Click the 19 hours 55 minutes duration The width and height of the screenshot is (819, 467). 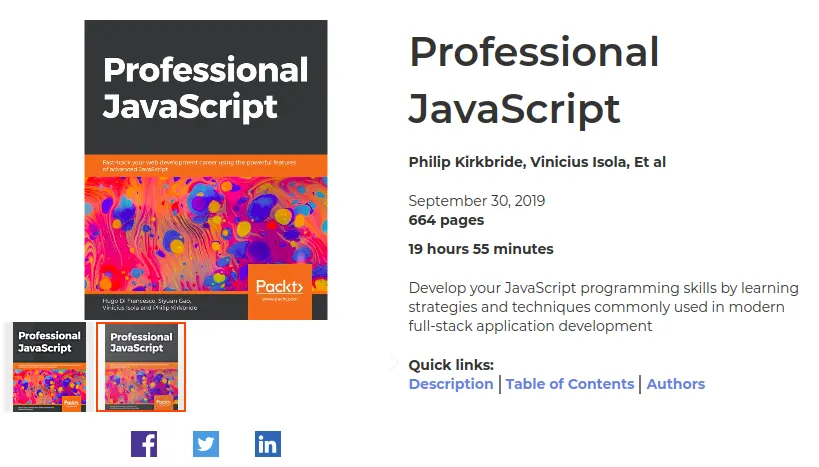[481, 249]
